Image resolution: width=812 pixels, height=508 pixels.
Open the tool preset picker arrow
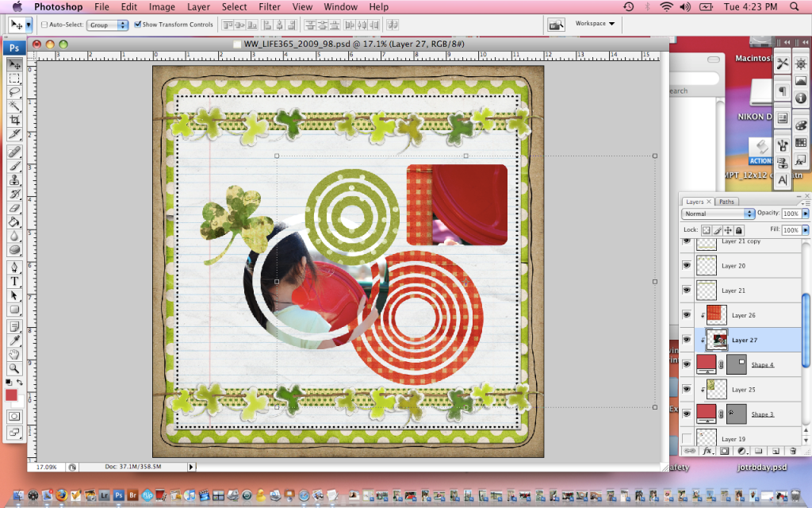[x=29, y=25]
